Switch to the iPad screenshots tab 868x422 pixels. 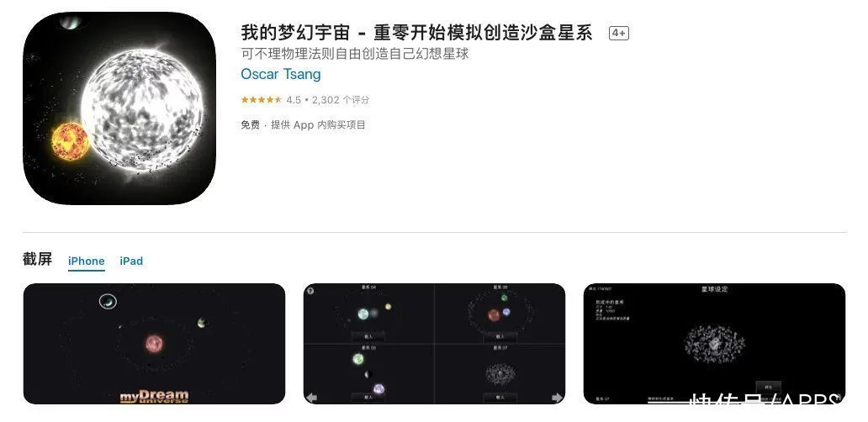131,261
